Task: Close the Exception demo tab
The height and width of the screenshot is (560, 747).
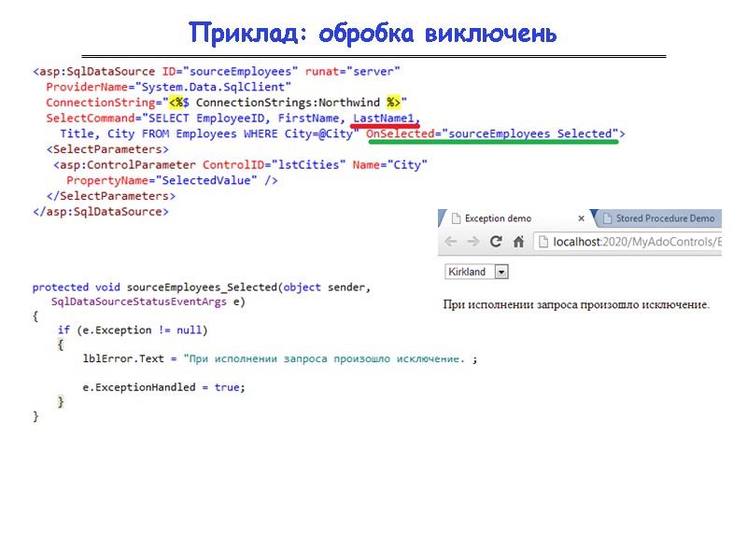Action: [x=581, y=218]
